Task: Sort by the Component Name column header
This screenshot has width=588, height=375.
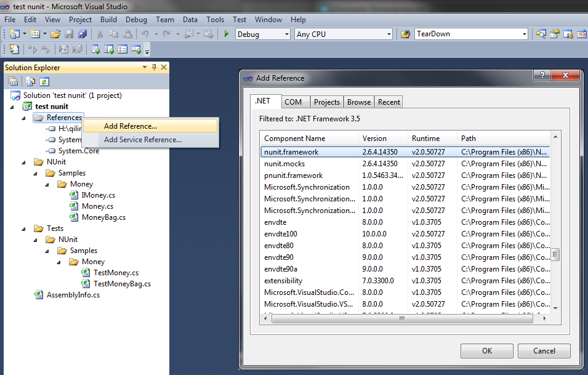Action: 309,139
